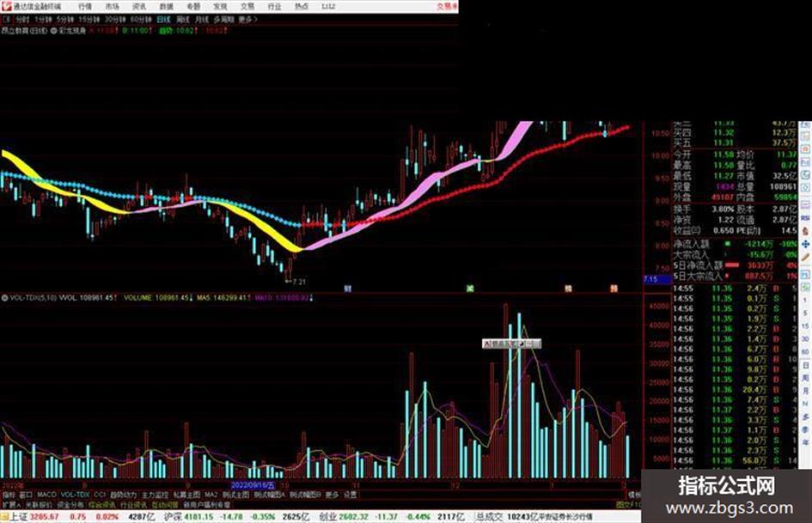This screenshot has height=523, width=812.
Task: Open the 综合资讯 link
Action: pyautogui.click(x=101, y=504)
